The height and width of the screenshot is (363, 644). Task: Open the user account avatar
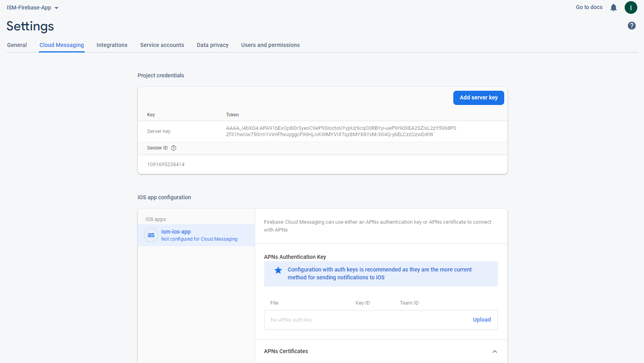[631, 7]
